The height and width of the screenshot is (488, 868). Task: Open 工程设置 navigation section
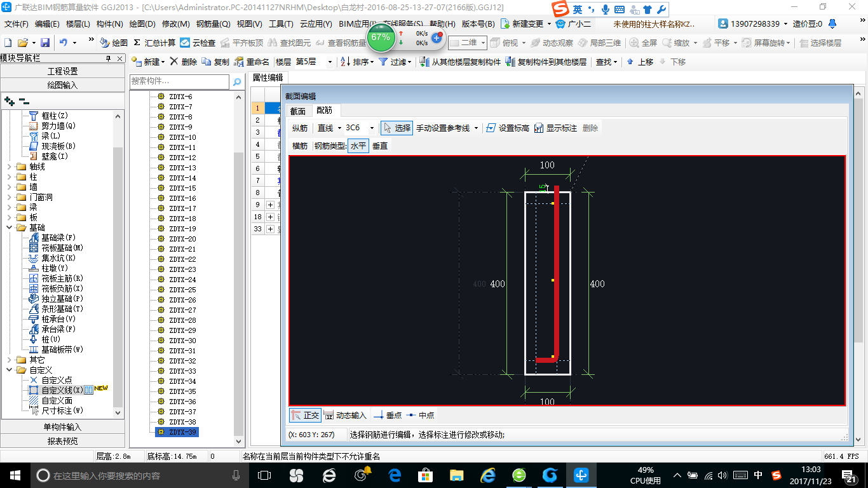pyautogui.click(x=63, y=71)
